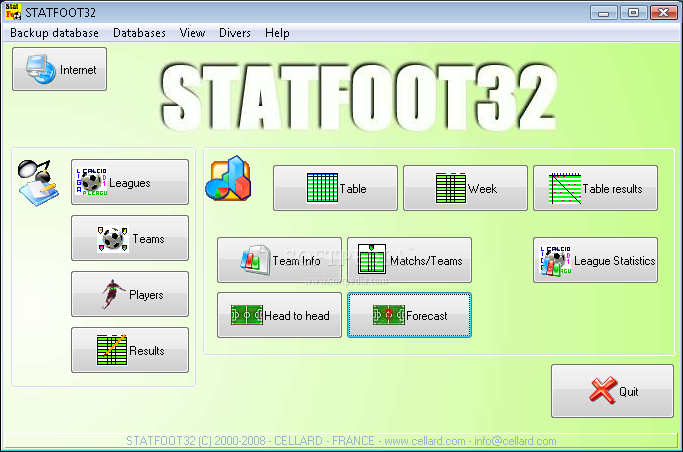Screen dimensions: 683x452
Task: Click the Results grid pencil icon
Action: click(112, 350)
